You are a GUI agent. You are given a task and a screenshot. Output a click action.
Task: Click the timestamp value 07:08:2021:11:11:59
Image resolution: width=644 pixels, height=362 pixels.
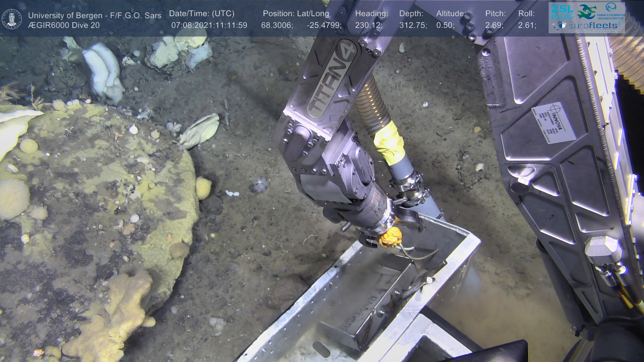209,25
